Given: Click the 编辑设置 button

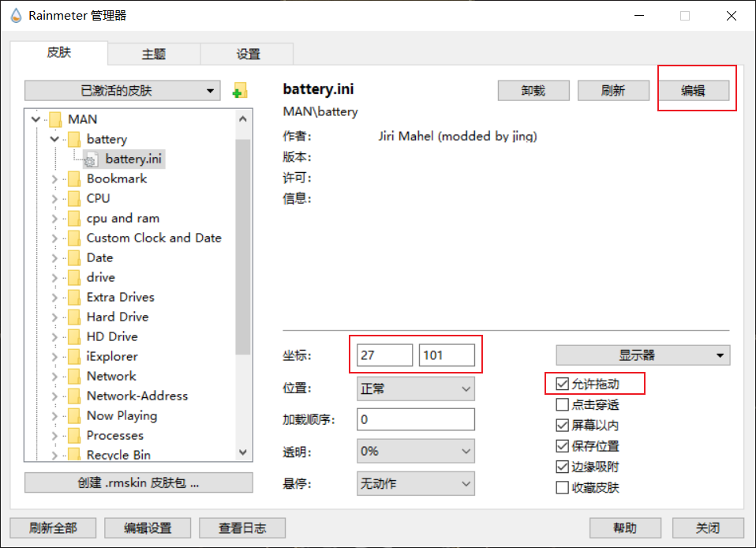Looking at the screenshot, I should click(x=148, y=528).
